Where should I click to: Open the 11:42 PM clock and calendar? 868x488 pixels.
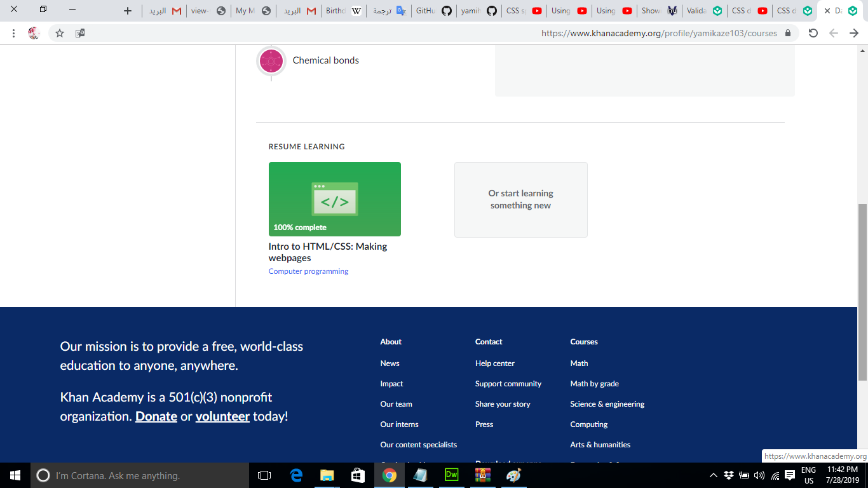(843, 475)
